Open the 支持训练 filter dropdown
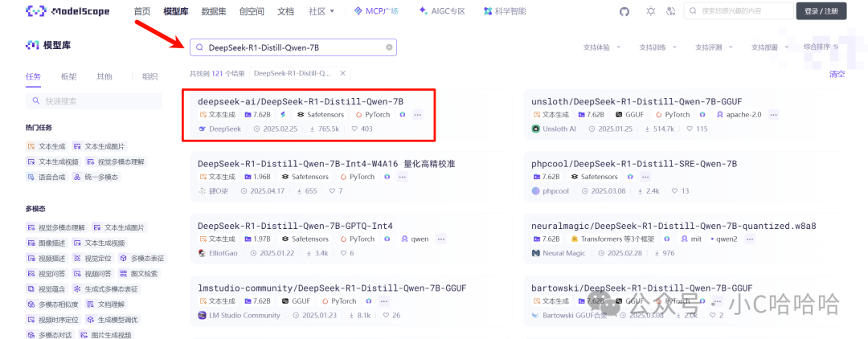The height and width of the screenshot is (339, 868). click(657, 47)
